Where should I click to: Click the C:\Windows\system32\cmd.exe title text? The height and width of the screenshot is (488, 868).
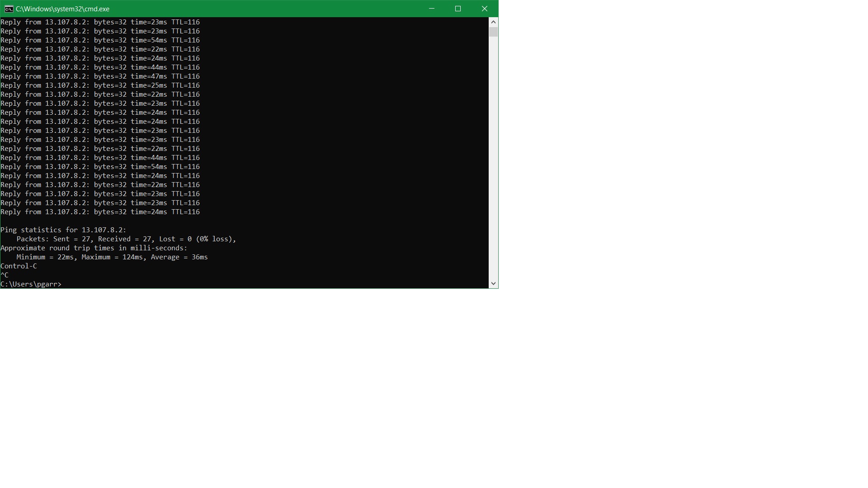(x=62, y=9)
